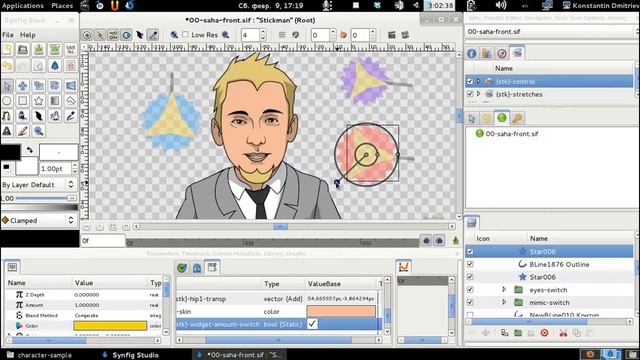Image resolution: width=640 pixels, height=360 pixels.
Task: Toggle the BLine1876 Outline layer checkbox
Action: point(470,264)
